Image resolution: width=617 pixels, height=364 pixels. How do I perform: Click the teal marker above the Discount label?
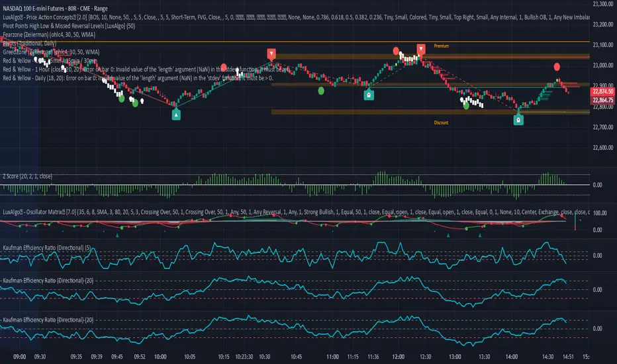pos(518,120)
